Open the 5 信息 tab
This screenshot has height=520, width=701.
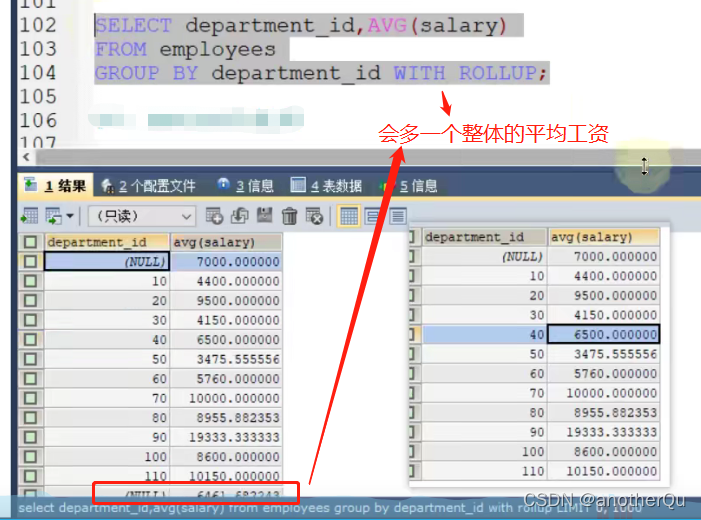[409, 185]
